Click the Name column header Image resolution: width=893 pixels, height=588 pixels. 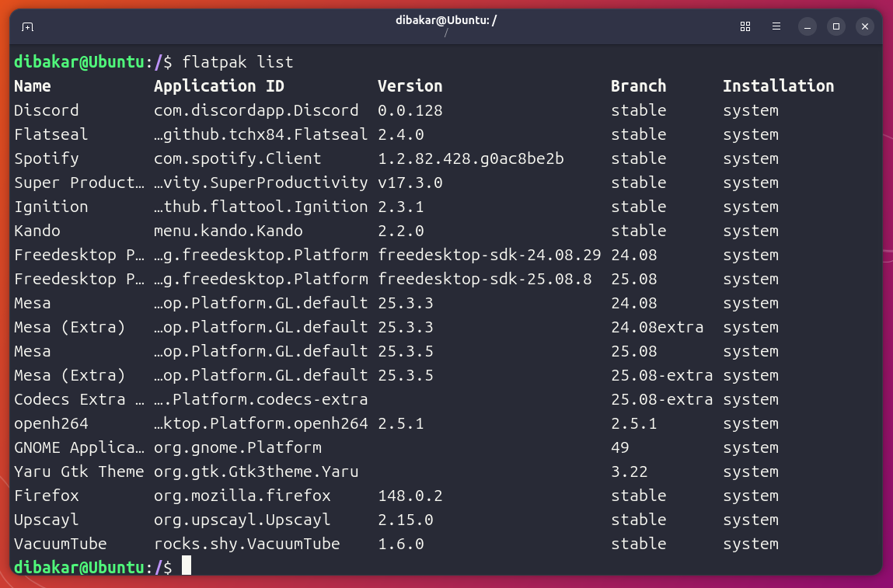tap(33, 86)
